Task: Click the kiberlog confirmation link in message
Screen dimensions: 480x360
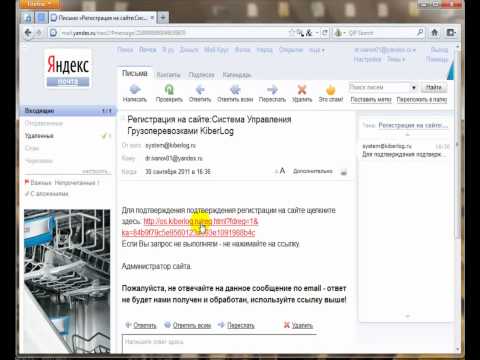Action: (201, 221)
